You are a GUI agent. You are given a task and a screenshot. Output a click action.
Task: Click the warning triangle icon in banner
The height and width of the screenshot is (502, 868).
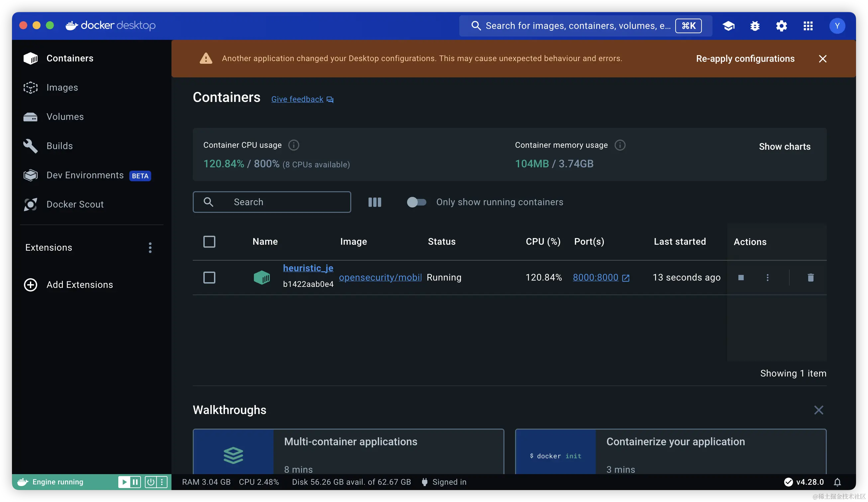point(206,58)
